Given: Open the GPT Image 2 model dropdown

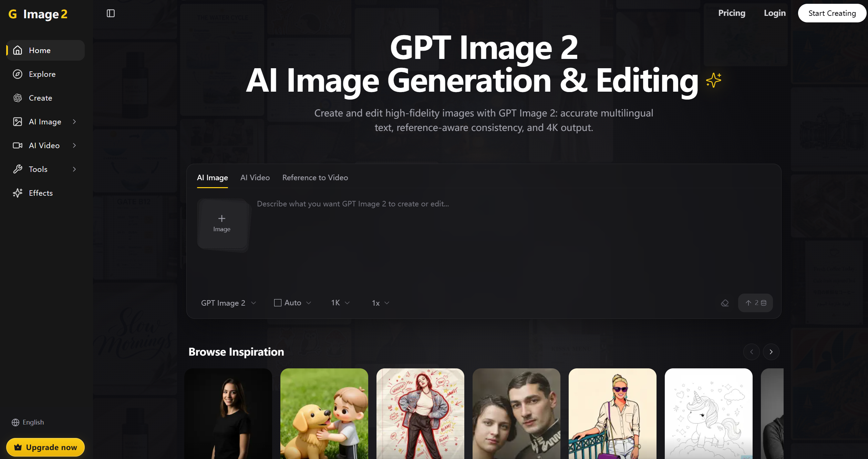Looking at the screenshot, I should pos(228,303).
